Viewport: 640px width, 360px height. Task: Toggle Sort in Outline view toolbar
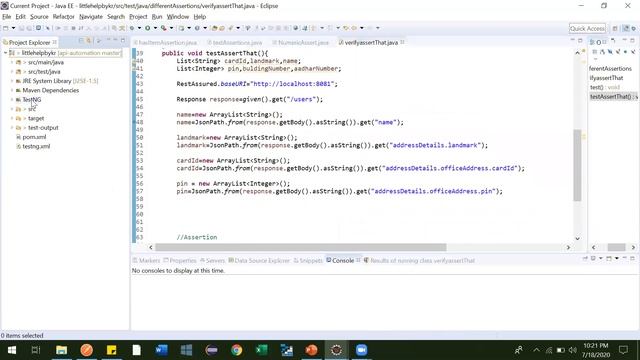tap(595, 52)
